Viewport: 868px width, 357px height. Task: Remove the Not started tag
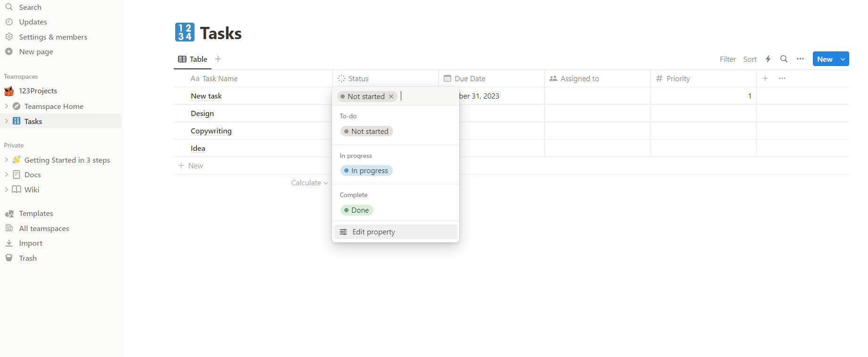point(391,96)
